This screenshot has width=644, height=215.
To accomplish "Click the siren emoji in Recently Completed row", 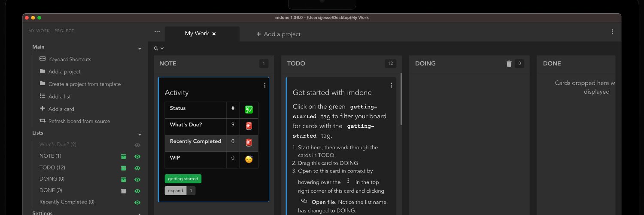I will tap(249, 142).
